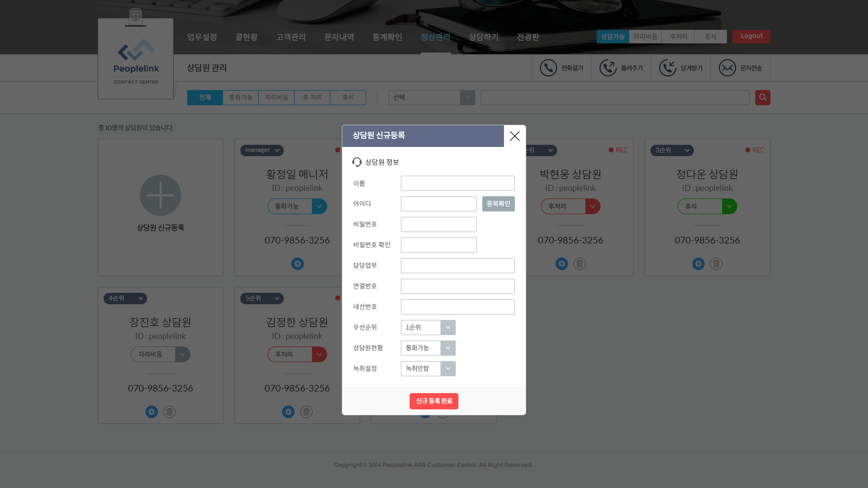Click the 돌려주기 call transfer icon
The image size is (868, 488).
point(608,68)
